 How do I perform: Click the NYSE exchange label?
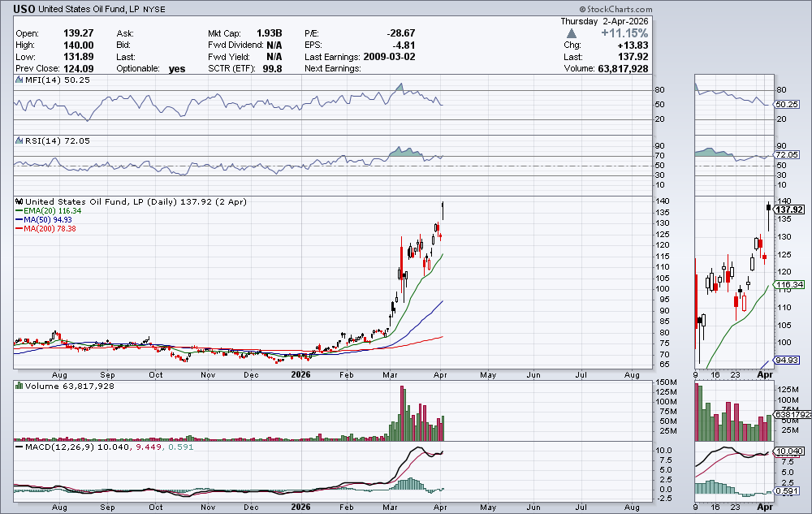pyautogui.click(x=153, y=9)
